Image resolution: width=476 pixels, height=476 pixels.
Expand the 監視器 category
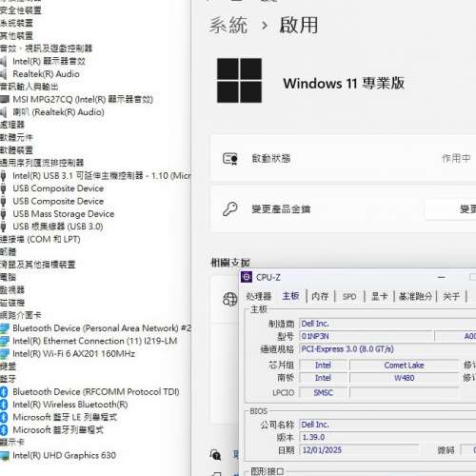click(x=12, y=289)
